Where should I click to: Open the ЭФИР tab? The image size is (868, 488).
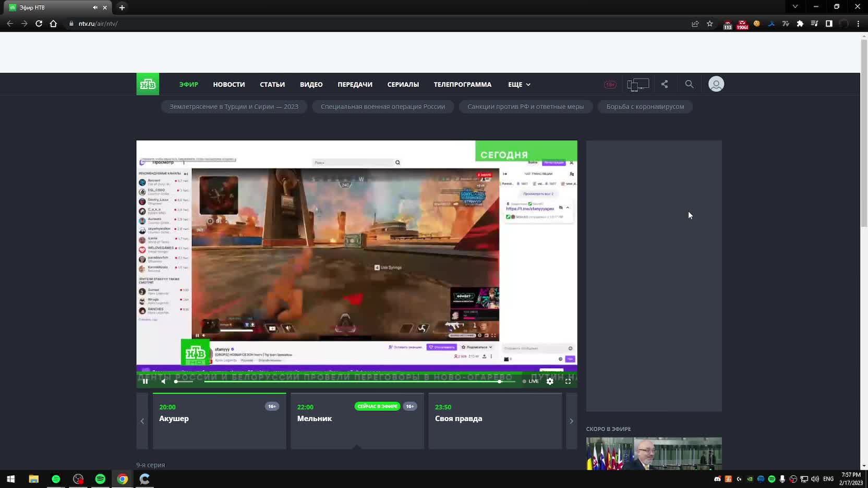click(x=188, y=84)
